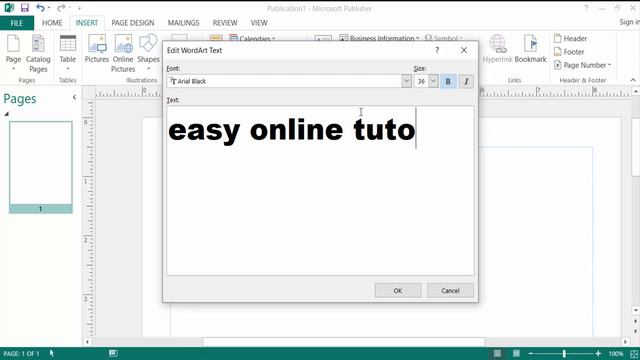
Task: Select page 1 thumbnail
Action: (41, 167)
